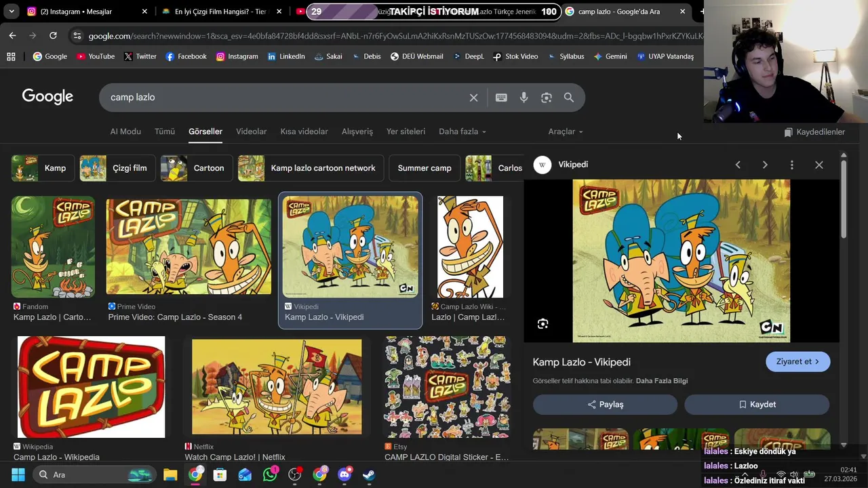
Task: Expand the Araçlar tools dropdown
Action: pos(566,131)
